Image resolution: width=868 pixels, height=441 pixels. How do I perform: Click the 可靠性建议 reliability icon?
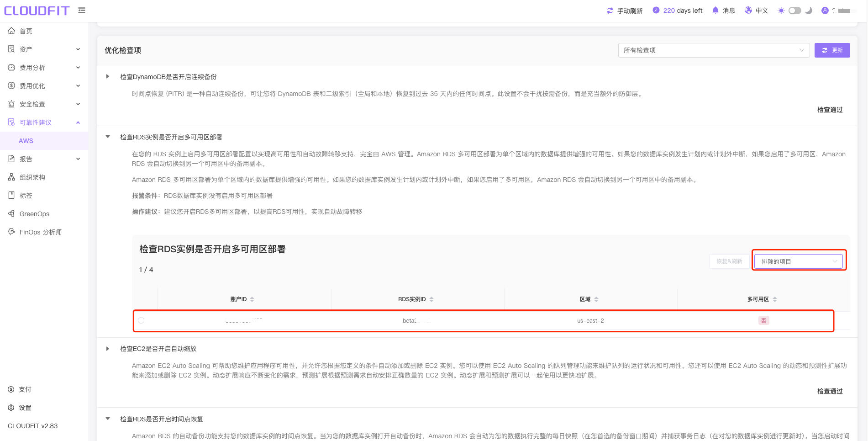(x=11, y=122)
